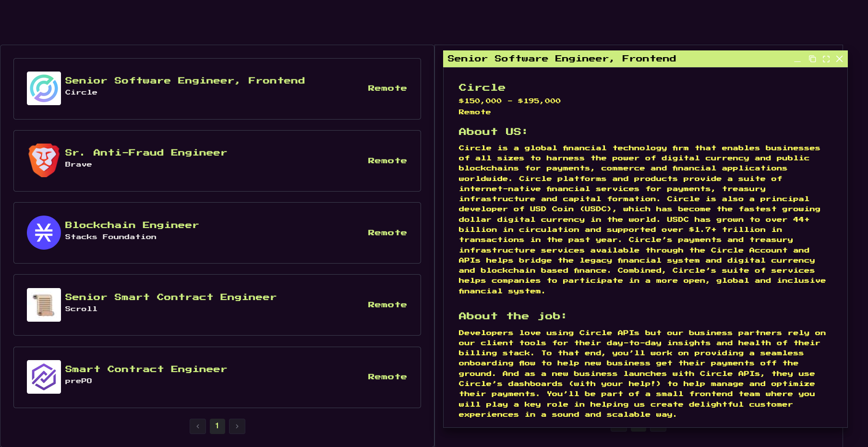
Task: Go to next page of listings
Action: pos(237,426)
